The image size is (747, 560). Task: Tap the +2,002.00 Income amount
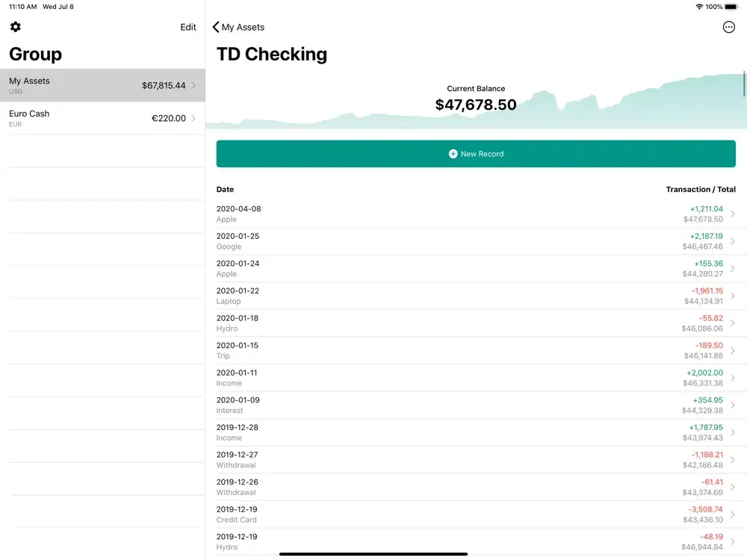(x=704, y=373)
